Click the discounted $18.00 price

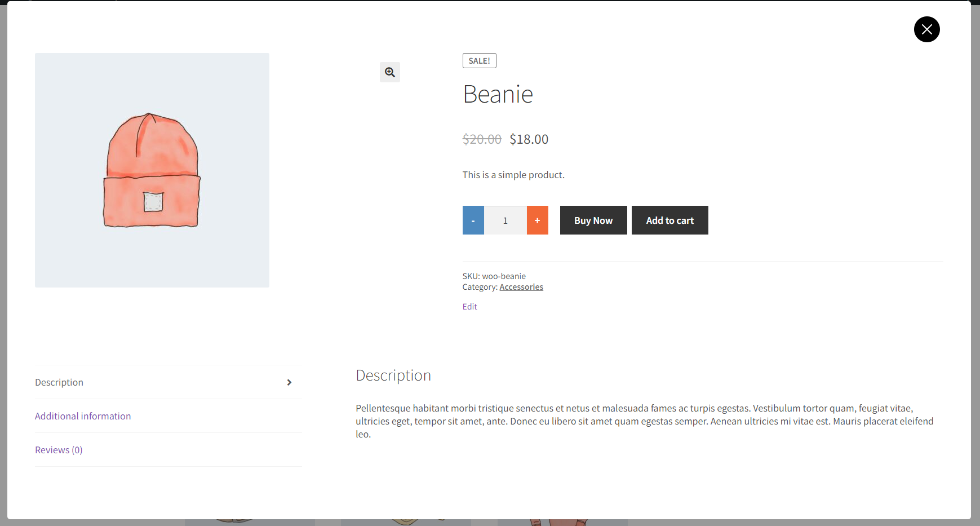click(528, 139)
